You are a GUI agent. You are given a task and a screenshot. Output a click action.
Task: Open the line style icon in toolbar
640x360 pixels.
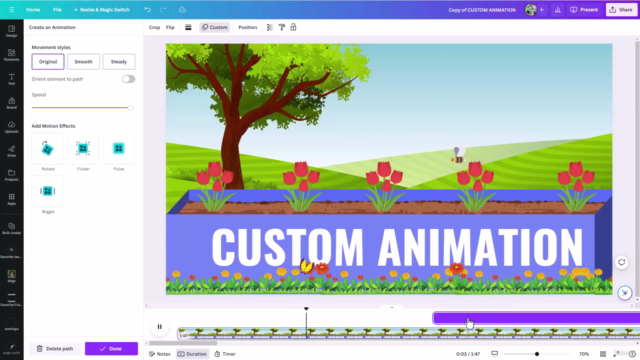point(188,27)
